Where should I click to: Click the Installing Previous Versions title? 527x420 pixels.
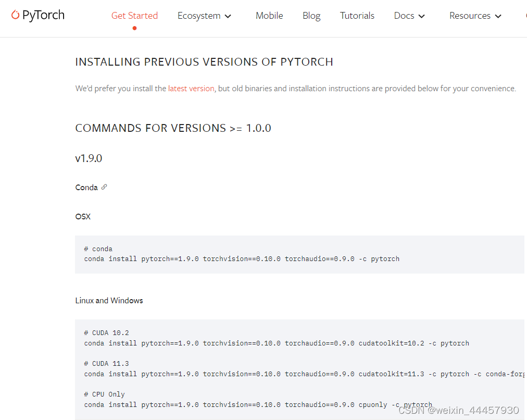point(204,62)
